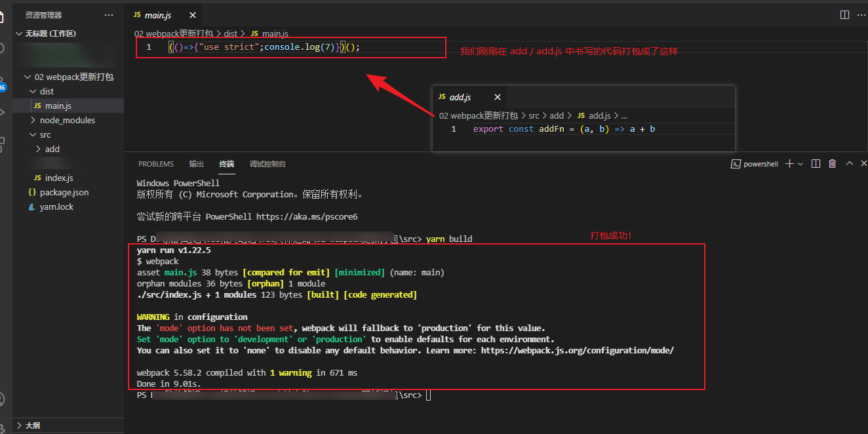The image size is (868, 434).
Task: Maximize the panel with the up chevron
Action: tap(850, 164)
